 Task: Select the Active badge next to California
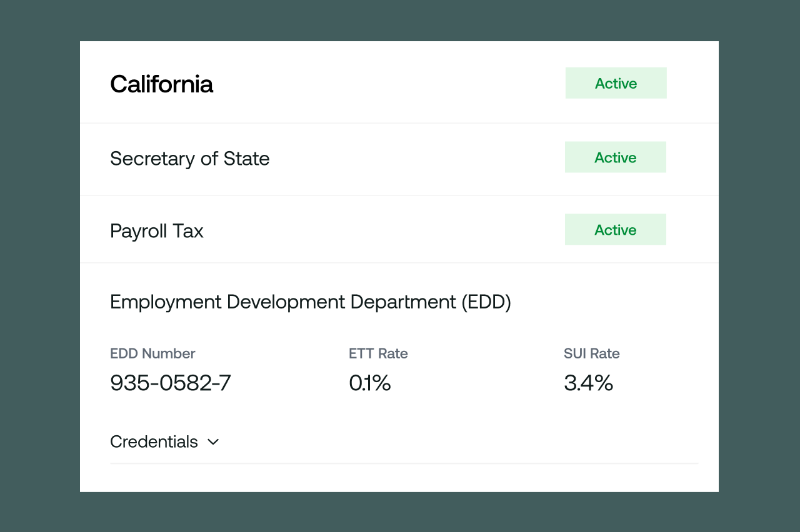616,83
